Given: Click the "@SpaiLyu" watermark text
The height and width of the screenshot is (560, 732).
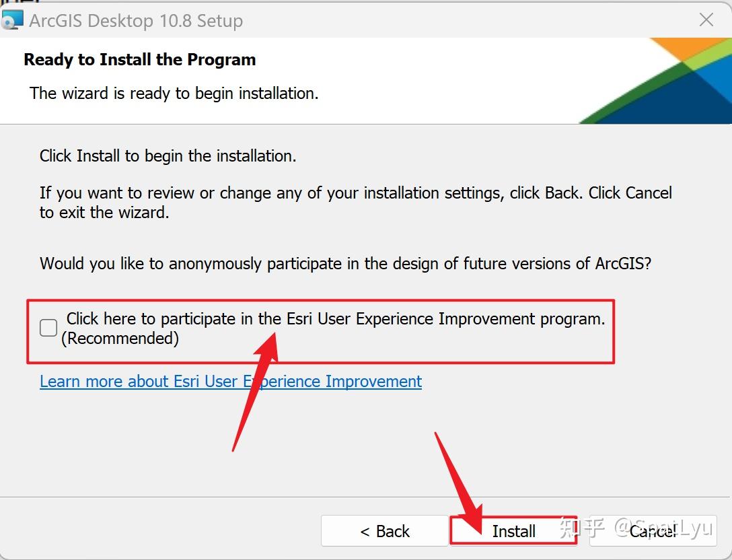Looking at the screenshot, I should (x=663, y=528).
